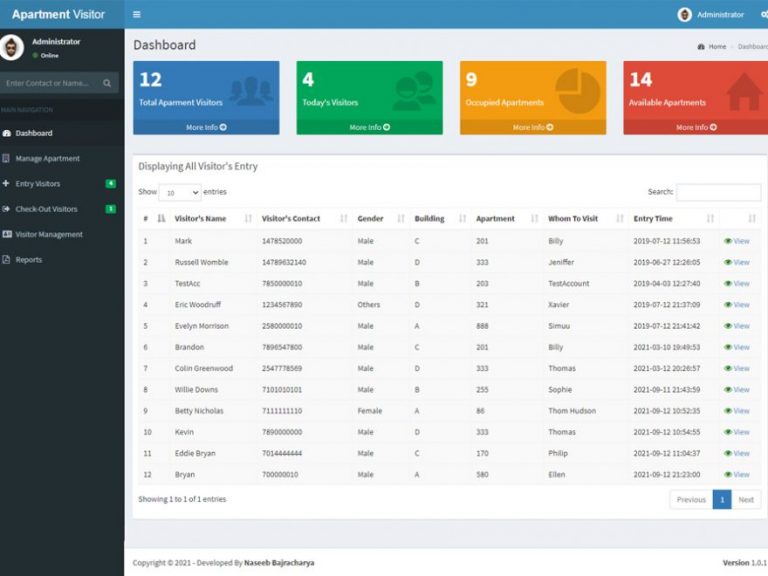The width and height of the screenshot is (768, 576).
Task: Click the Home breadcrumb icon
Action: pyautogui.click(x=700, y=47)
